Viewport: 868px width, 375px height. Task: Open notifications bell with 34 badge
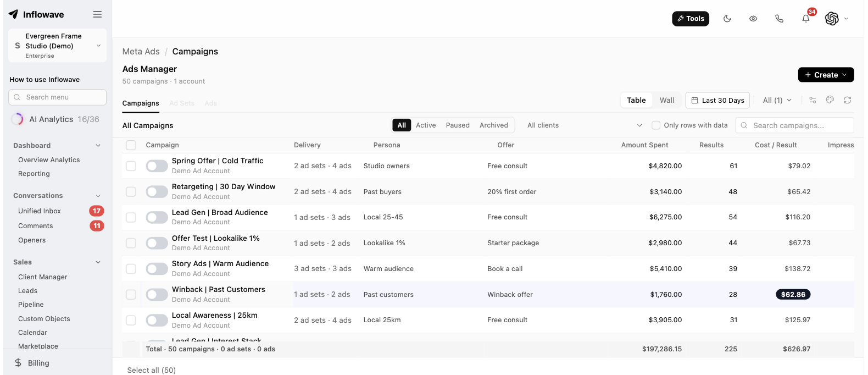(806, 18)
